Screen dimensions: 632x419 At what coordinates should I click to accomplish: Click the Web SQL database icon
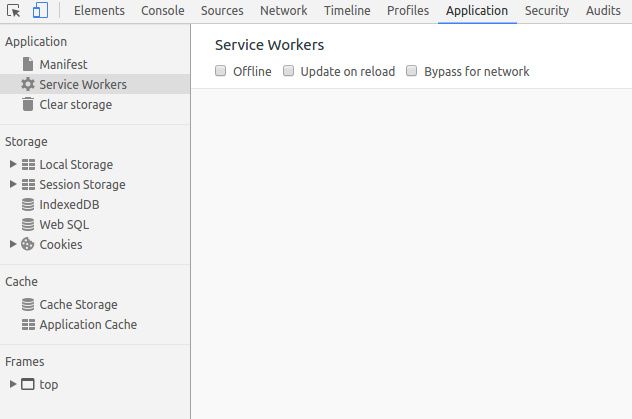click(x=28, y=225)
